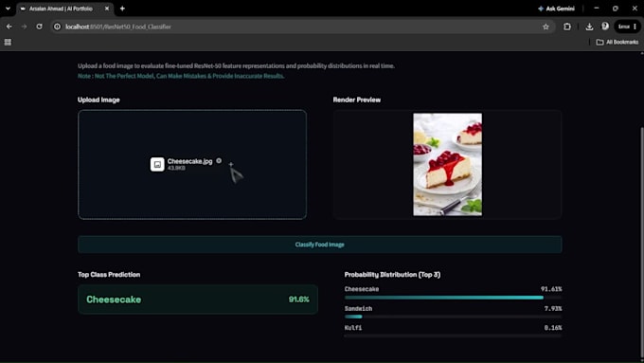Click the Cheesecake.jpg file icon
This screenshot has height=363, width=644.
pyautogui.click(x=157, y=164)
